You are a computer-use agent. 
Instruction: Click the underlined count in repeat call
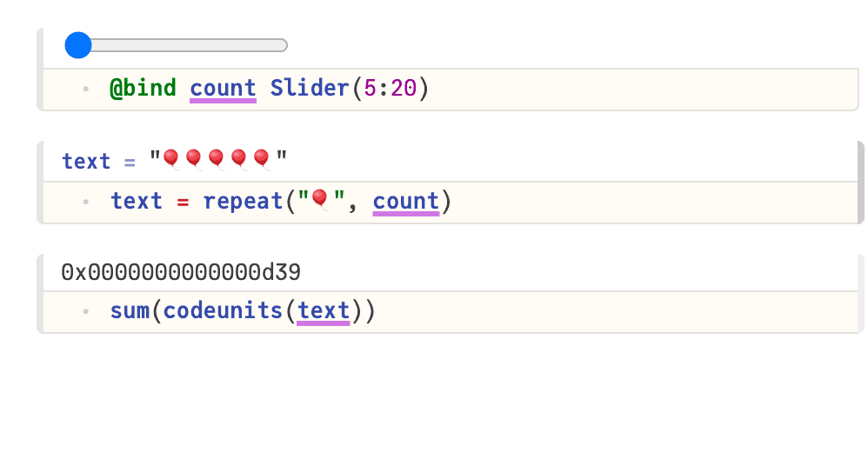406,202
